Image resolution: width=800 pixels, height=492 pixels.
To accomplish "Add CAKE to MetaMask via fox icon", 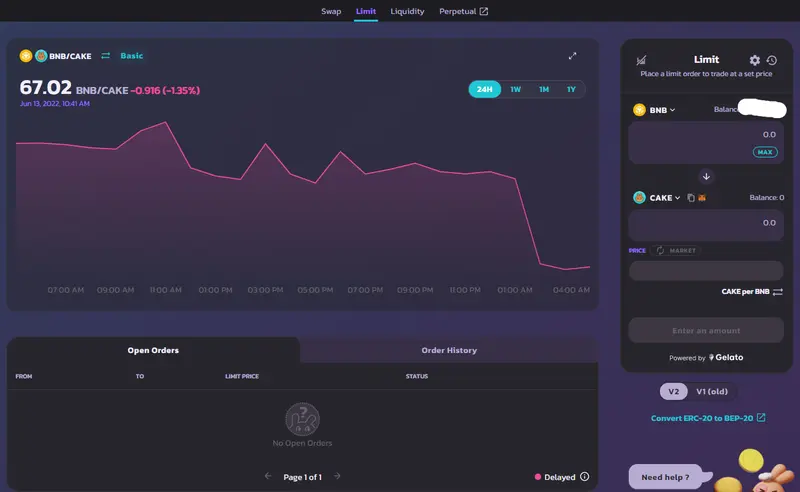I will point(702,198).
